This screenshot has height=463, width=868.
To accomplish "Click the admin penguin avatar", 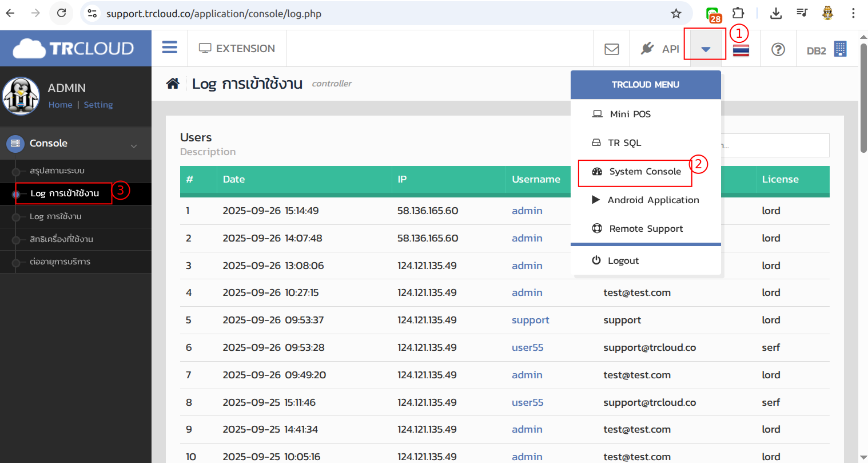I will [x=21, y=96].
